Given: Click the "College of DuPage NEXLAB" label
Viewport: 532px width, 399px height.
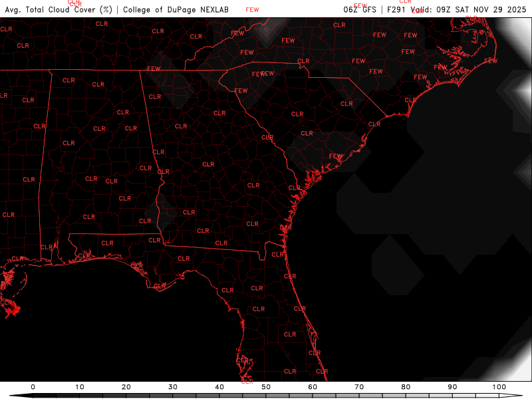Looking at the screenshot, I should (x=176, y=9).
